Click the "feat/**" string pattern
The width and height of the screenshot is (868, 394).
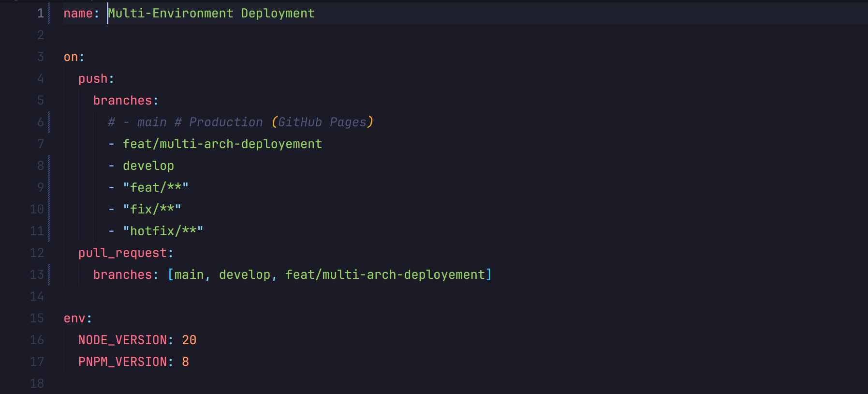tap(155, 188)
